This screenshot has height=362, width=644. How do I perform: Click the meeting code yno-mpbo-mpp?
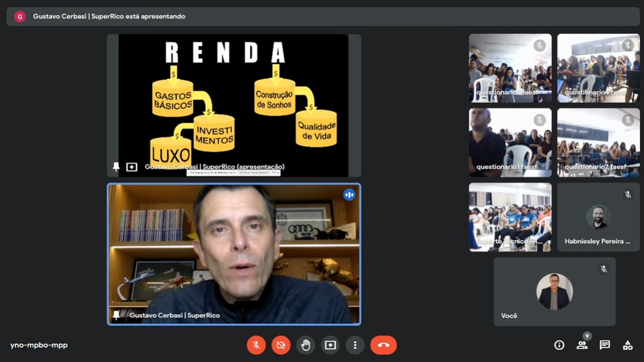point(39,345)
